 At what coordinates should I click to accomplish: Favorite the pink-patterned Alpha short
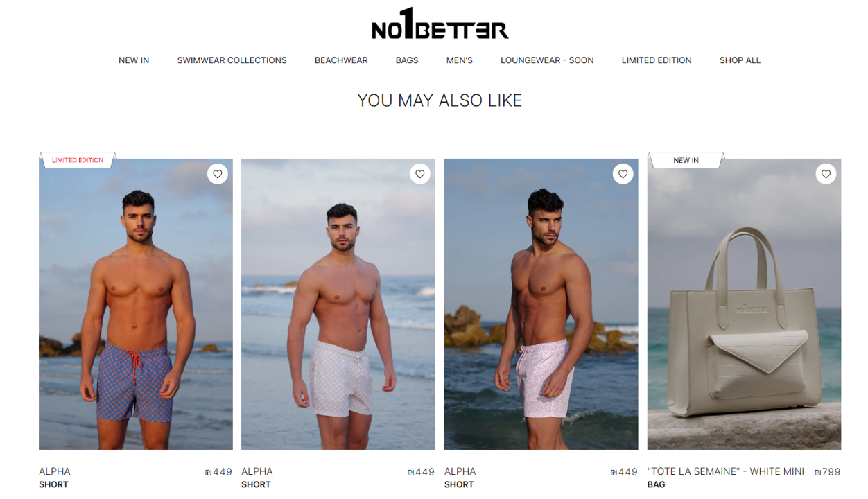point(623,174)
